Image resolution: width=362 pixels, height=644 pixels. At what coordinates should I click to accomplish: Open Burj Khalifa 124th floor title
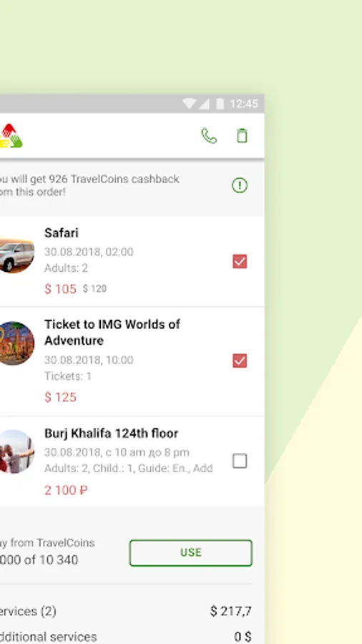pos(111,434)
